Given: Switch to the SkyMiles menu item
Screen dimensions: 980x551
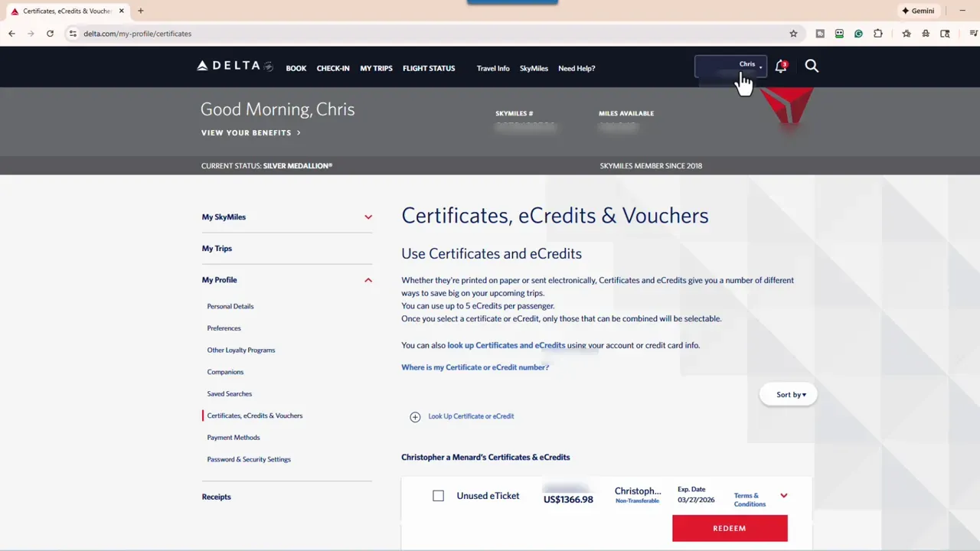Looking at the screenshot, I should click(534, 68).
